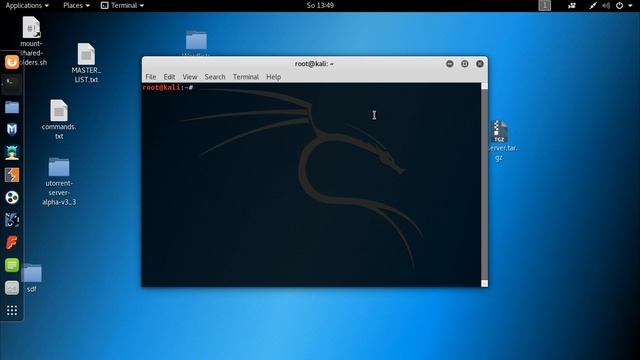Viewport: 640px width, 360px height.
Task: Launch Metasploit from the dock
Action: coord(11,129)
